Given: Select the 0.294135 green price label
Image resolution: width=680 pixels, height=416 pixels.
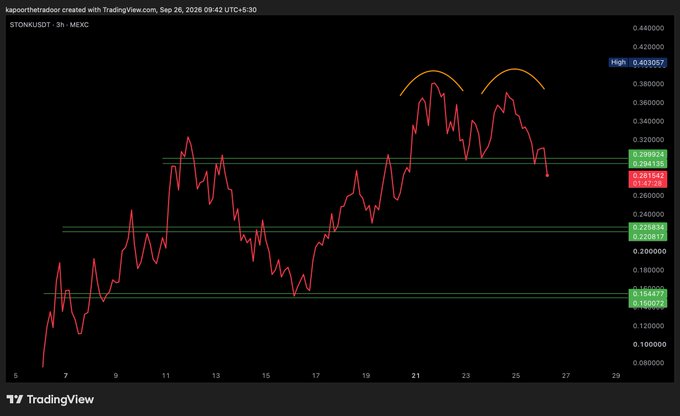Looking at the screenshot, I should (648, 164).
